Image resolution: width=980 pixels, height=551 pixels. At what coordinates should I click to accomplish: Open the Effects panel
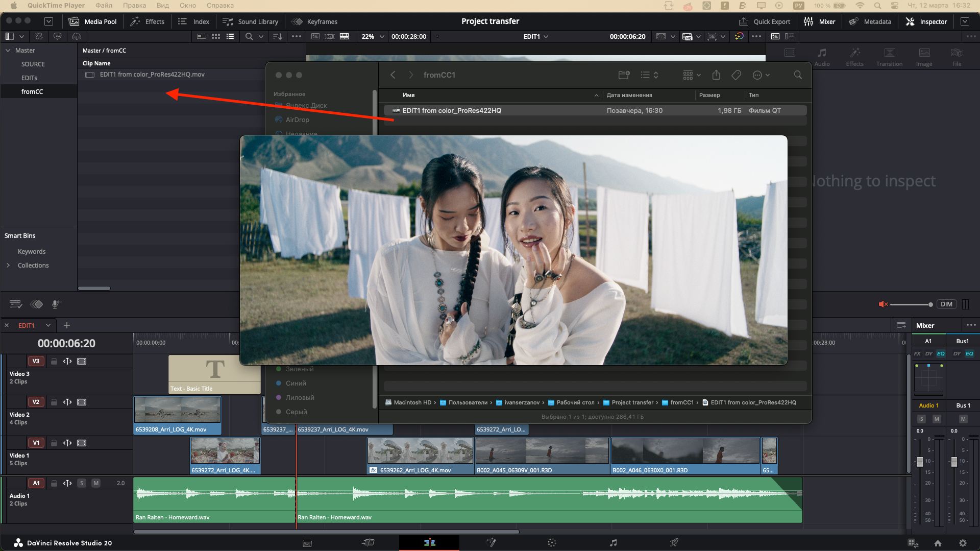click(x=148, y=21)
